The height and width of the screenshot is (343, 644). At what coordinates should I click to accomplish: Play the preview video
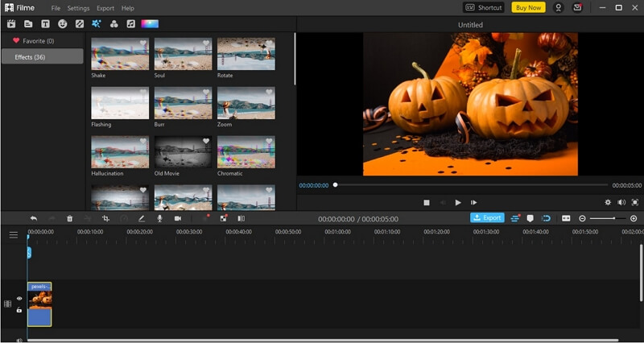pyautogui.click(x=458, y=203)
